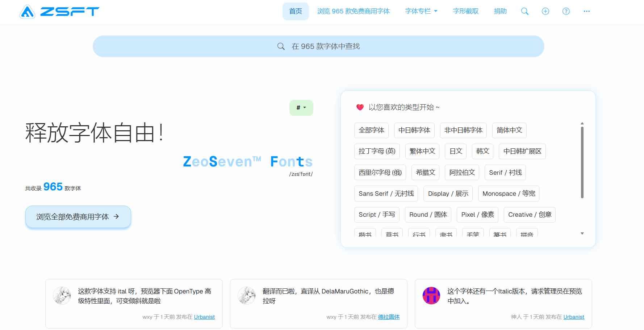The height and width of the screenshot is (330, 644).
Task: Click the plus circle icon in navbar
Action: click(x=545, y=11)
